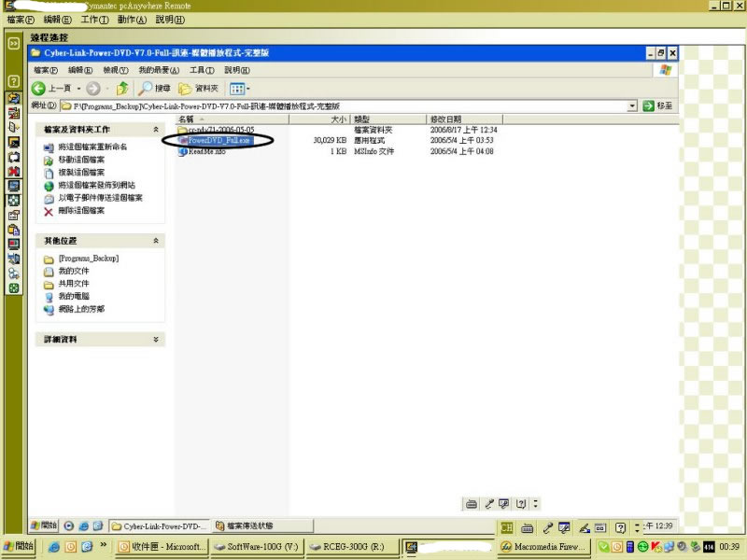747x560 pixels.
Task: Click the green Go (移至) button
Action: pos(657,105)
